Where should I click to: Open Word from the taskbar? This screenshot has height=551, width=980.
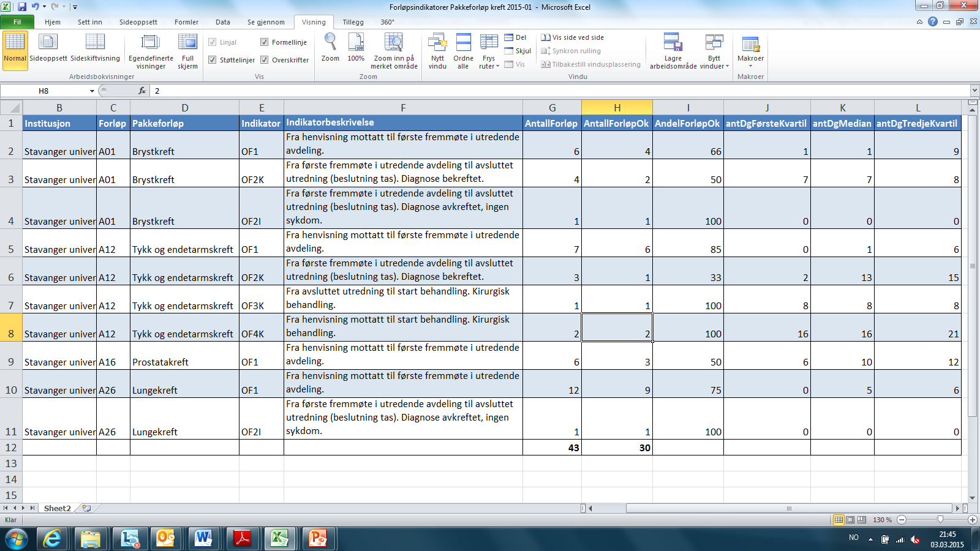(x=203, y=539)
